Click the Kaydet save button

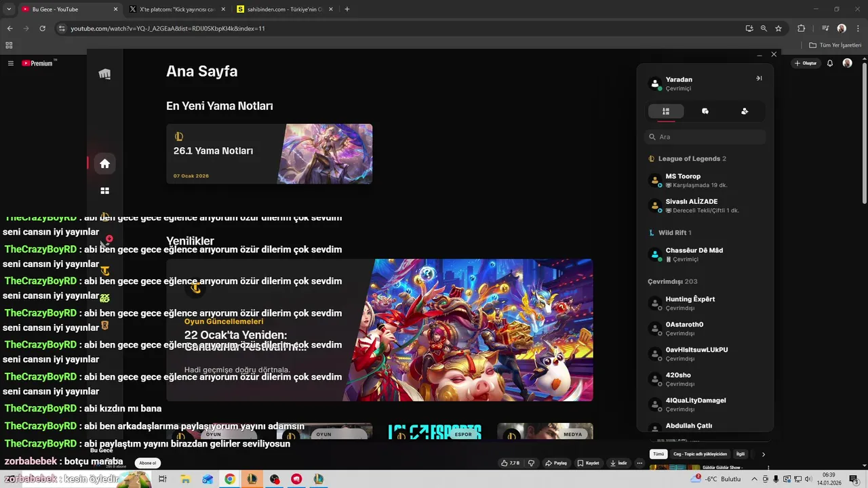click(x=589, y=463)
